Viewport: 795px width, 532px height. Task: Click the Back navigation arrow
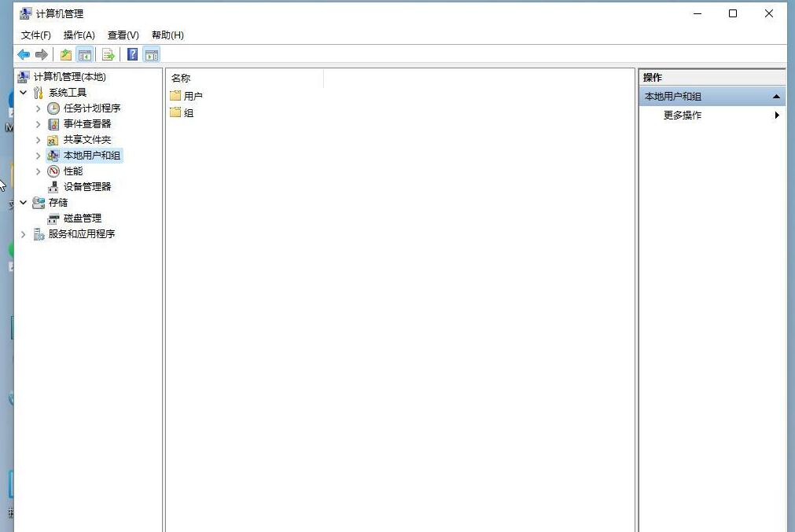(23, 54)
